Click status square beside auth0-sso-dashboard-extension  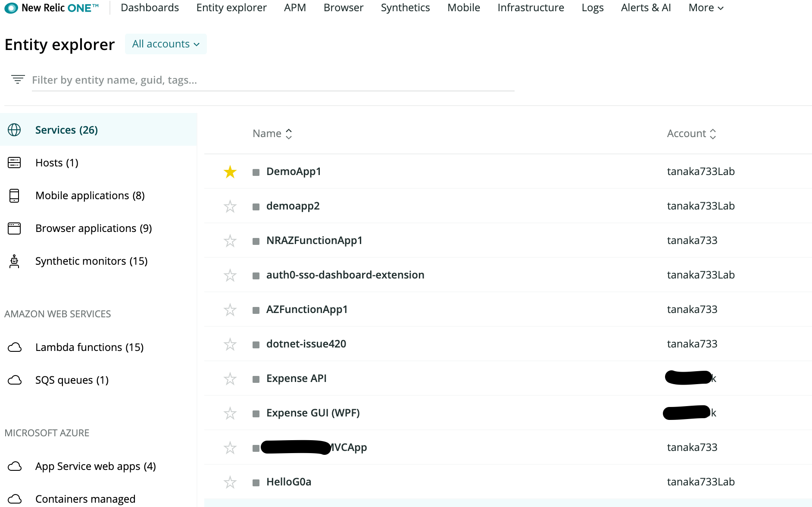point(256,276)
